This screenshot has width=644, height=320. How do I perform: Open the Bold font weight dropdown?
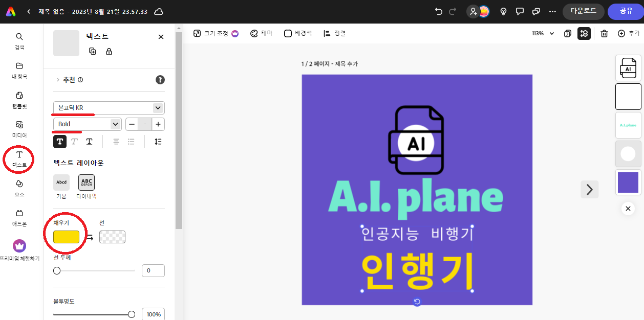click(87, 124)
